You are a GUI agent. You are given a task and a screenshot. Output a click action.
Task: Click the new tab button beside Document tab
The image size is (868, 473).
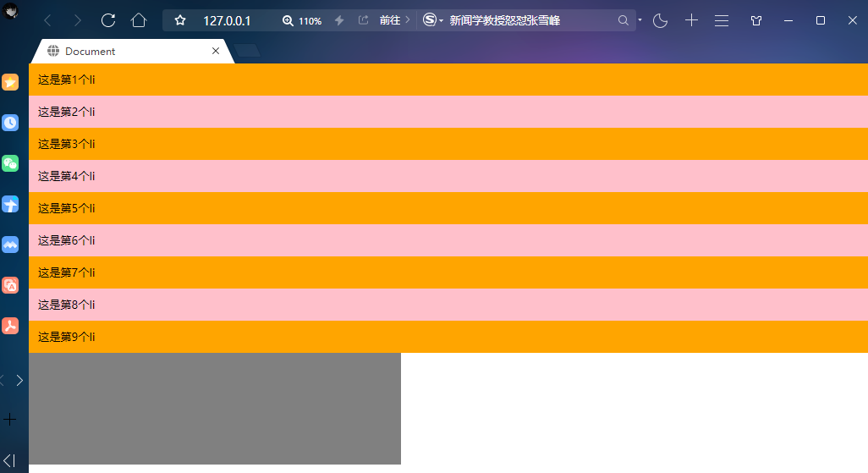click(x=247, y=51)
